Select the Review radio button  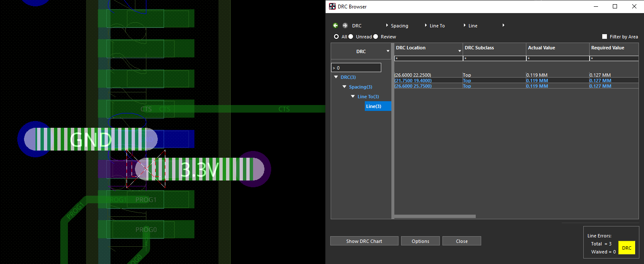tap(376, 37)
